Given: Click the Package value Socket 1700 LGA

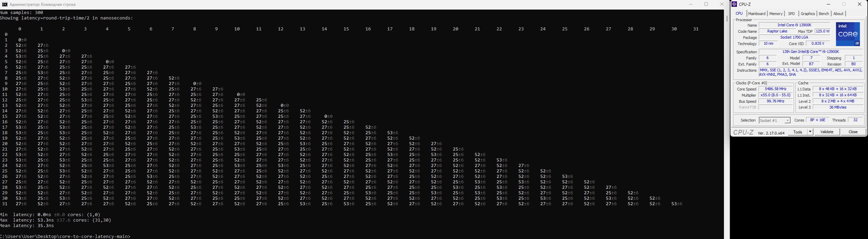Looking at the screenshot, I should point(795,37).
